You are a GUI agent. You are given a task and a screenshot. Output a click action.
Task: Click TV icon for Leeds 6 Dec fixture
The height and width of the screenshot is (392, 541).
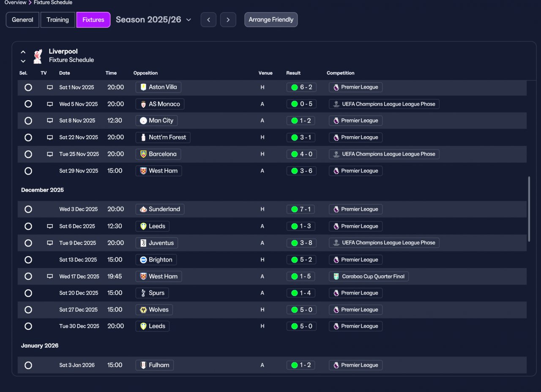[x=50, y=226]
